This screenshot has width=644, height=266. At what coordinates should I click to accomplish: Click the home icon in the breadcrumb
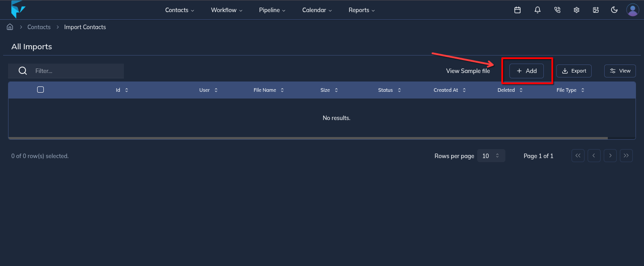10,27
